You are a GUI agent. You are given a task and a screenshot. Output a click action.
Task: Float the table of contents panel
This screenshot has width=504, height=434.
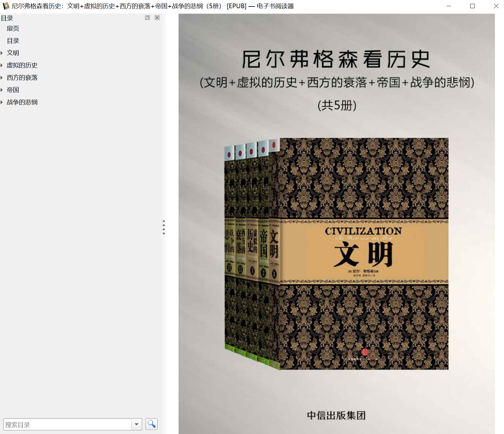(147, 18)
